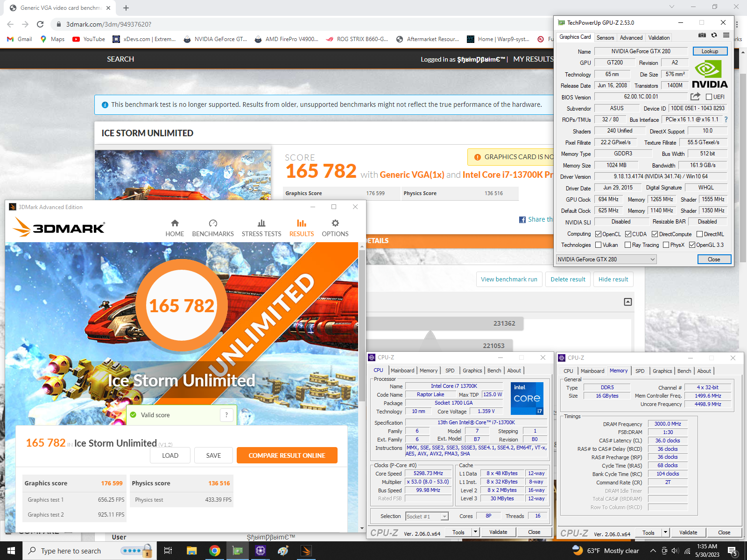
Task: Click the GPU-Z refresh icon
Action: click(x=714, y=35)
